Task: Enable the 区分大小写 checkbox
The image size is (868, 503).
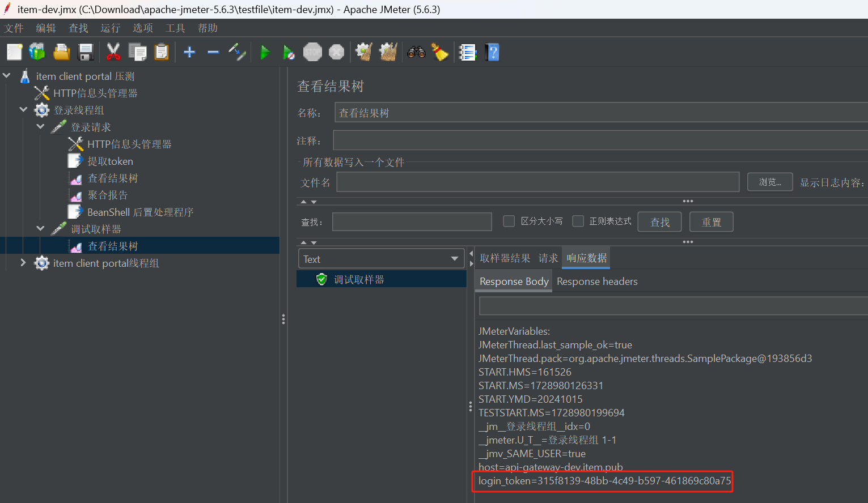Action: (x=509, y=221)
